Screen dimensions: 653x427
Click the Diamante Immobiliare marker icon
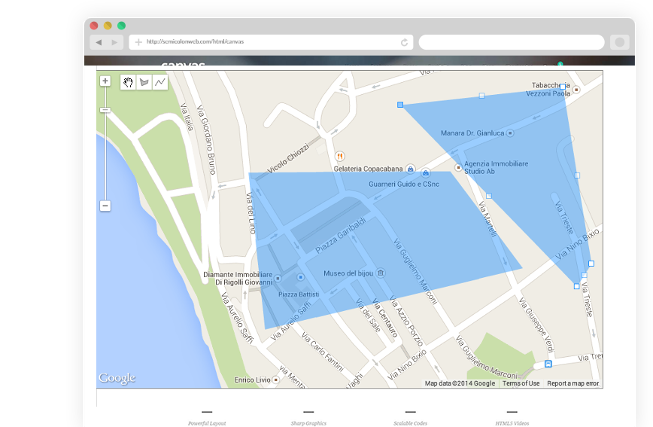tap(278, 278)
